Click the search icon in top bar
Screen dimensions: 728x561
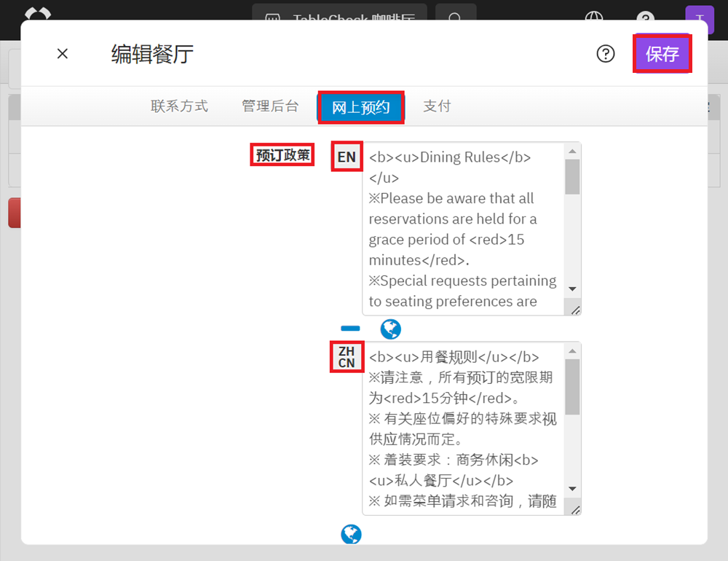click(455, 15)
